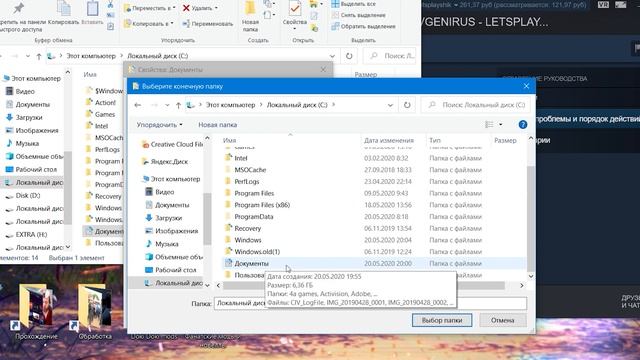Open Action! folder in Explorer file list
The image size is (640, 360).
[x=101, y=103]
